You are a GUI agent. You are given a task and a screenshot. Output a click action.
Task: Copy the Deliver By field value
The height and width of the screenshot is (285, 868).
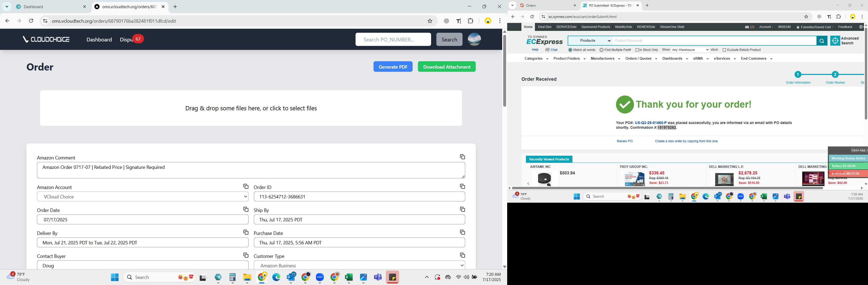(x=246, y=232)
